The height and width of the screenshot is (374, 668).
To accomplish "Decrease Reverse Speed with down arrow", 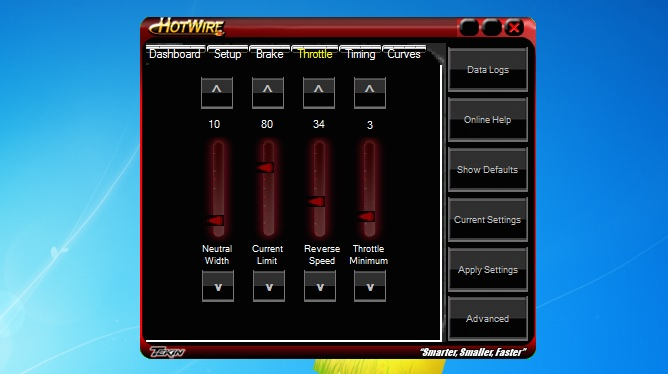I will [x=320, y=286].
